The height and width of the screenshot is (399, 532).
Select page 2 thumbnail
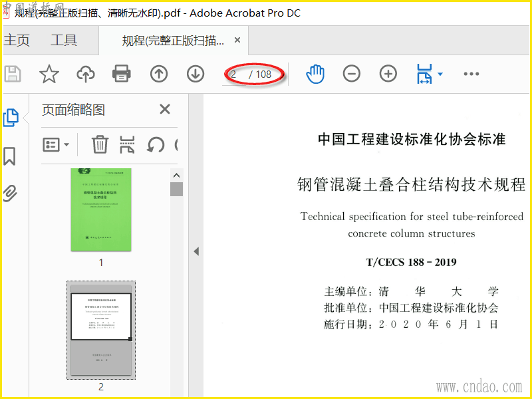click(101, 330)
